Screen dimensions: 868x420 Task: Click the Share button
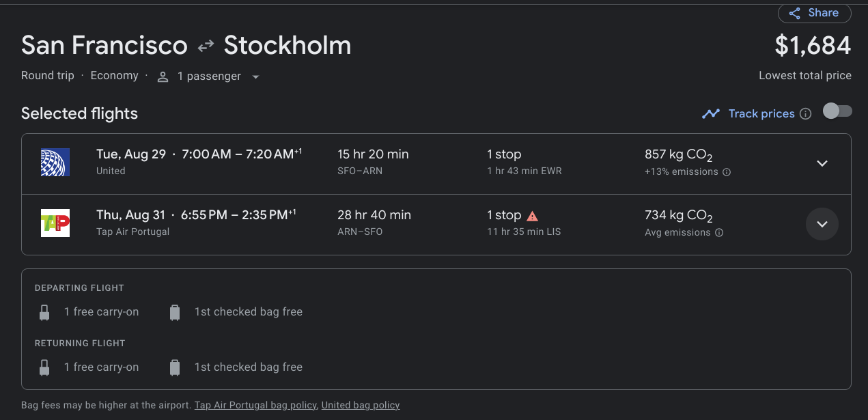tap(814, 13)
